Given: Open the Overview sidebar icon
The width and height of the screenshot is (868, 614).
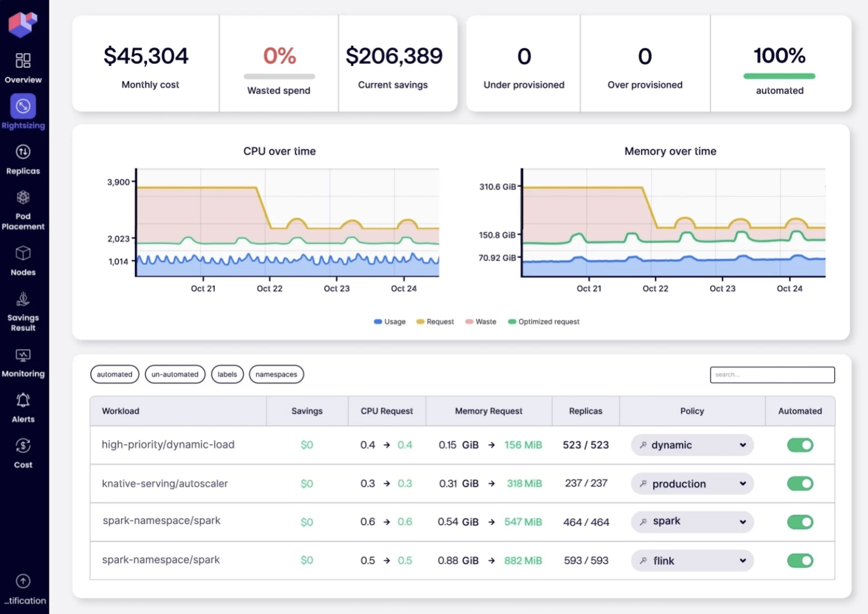Looking at the screenshot, I should (23, 60).
